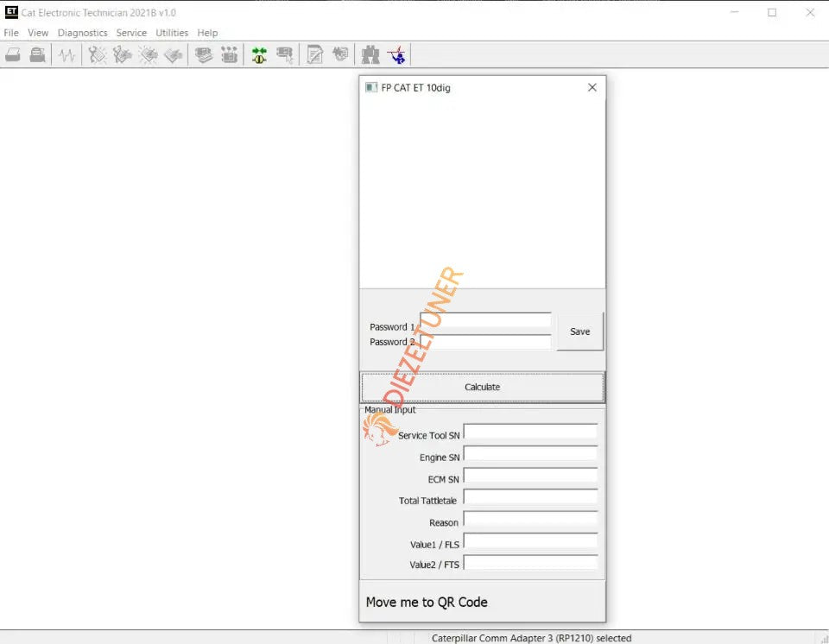This screenshot has width=829, height=644.
Task: Click the Print toolbar icon
Action: click(x=13, y=54)
